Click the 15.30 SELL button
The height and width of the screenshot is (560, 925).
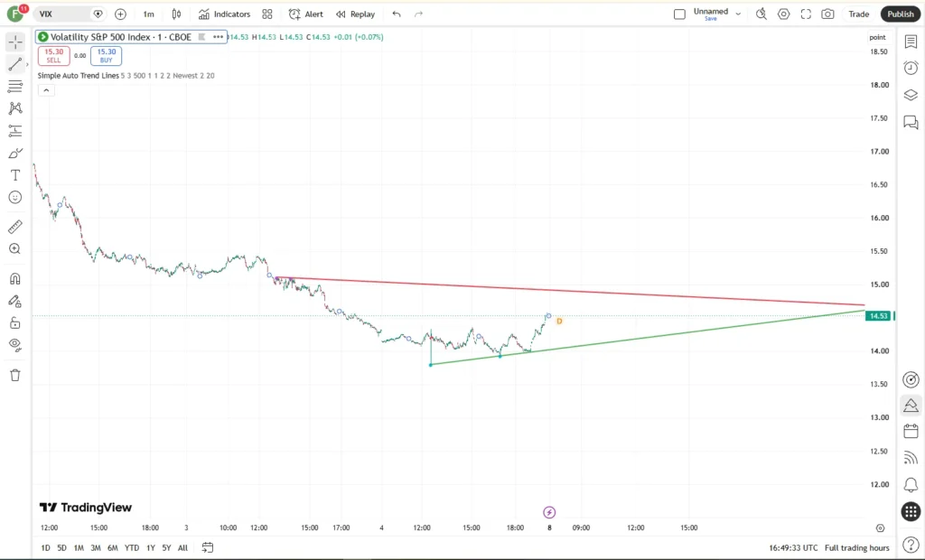53,55
